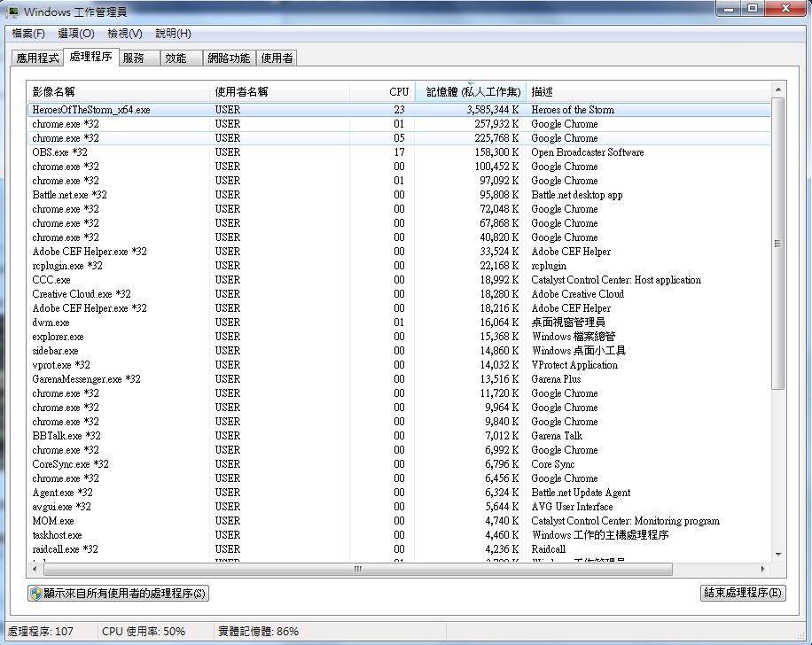Click the Battle.net Update Agent description
Screen dimensions: 812x645
tap(581, 493)
